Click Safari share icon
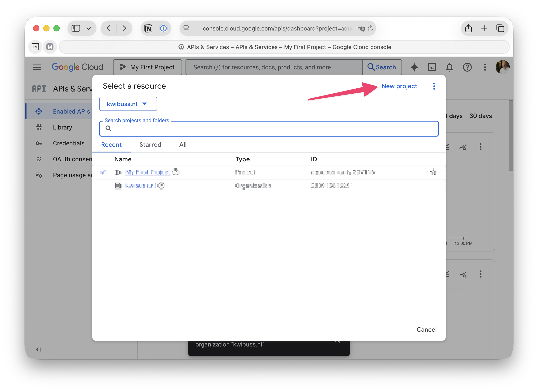538x392 pixels. [x=468, y=29]
